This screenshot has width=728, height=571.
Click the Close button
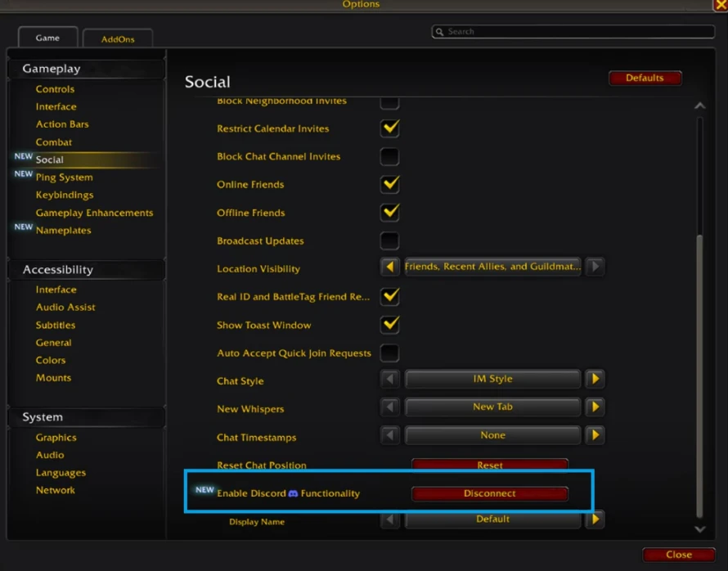point(679,555)
